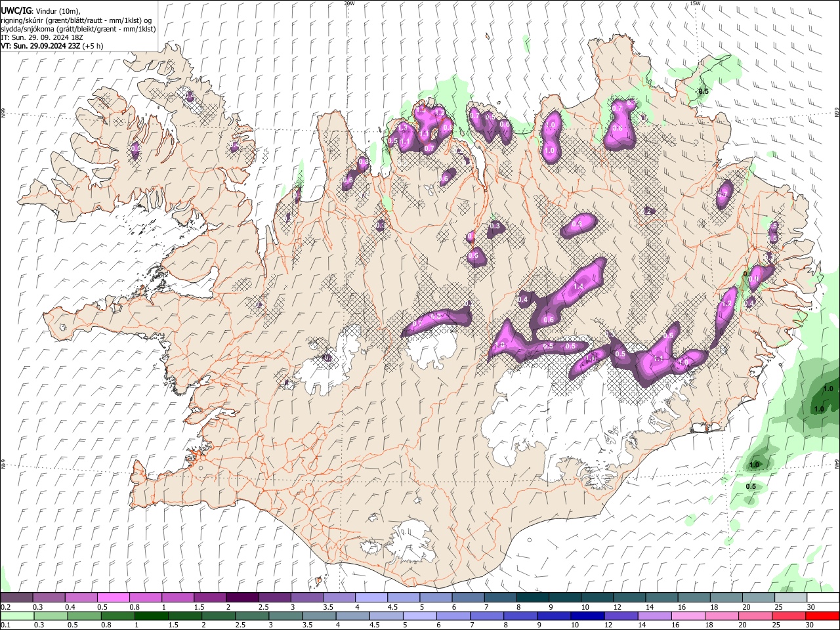840x630 pixels.
Task: Select the 'VT: Sun. 29.09.2024 23Z (+5 h)' line
Action: 52,46
